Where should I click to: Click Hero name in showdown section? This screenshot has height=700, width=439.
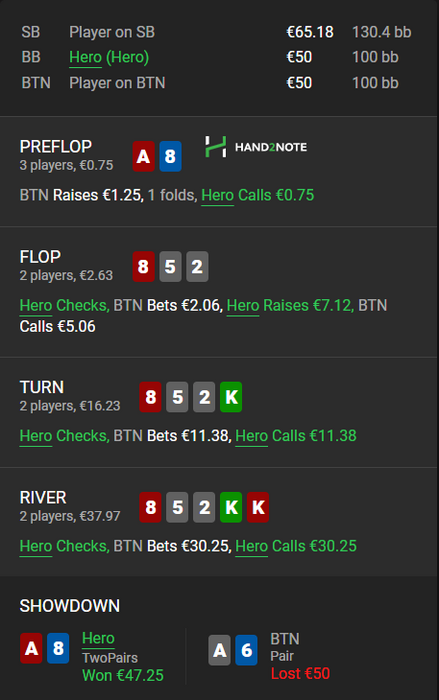click(98, 638)
